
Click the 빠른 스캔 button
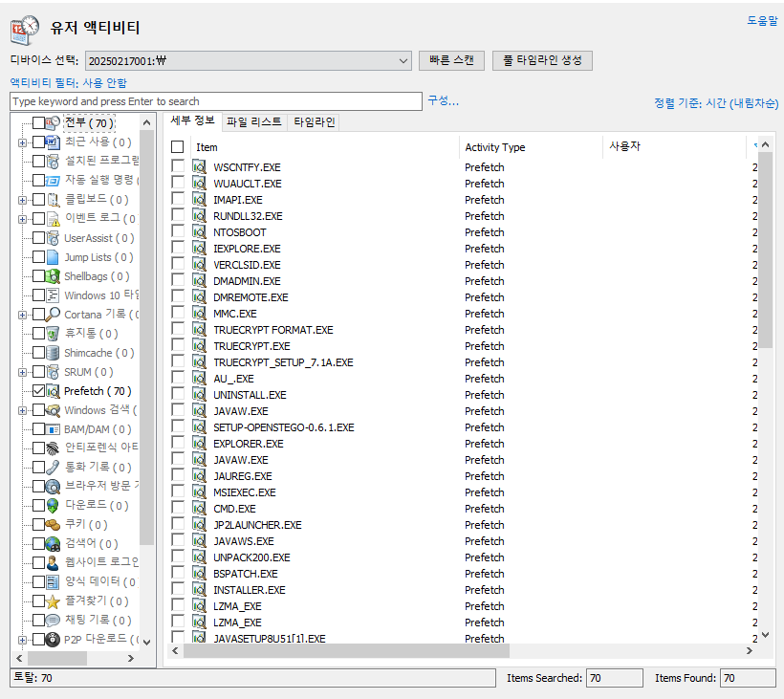[451, 60]
